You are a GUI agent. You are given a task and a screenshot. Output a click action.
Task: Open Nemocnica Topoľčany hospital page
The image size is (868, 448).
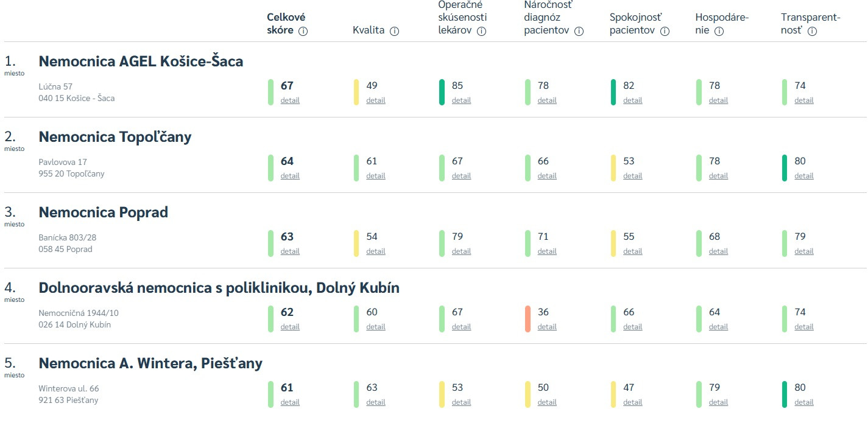[115, 136]
